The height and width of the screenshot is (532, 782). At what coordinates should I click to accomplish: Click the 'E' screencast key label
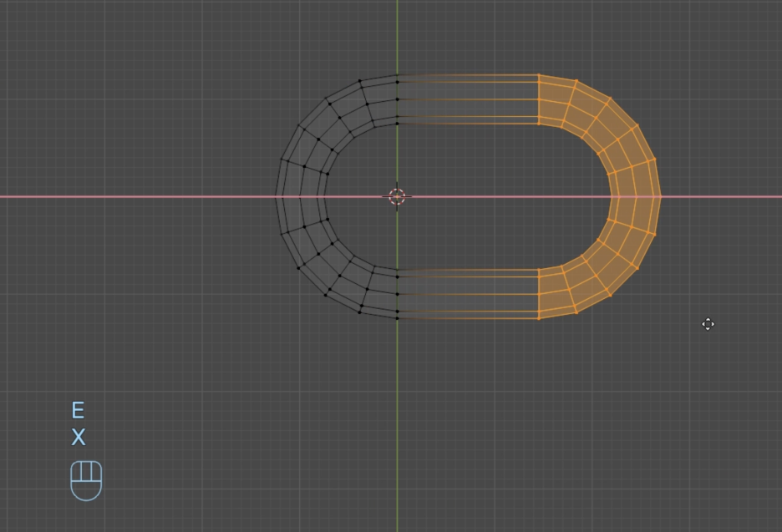tap(78, 410)
